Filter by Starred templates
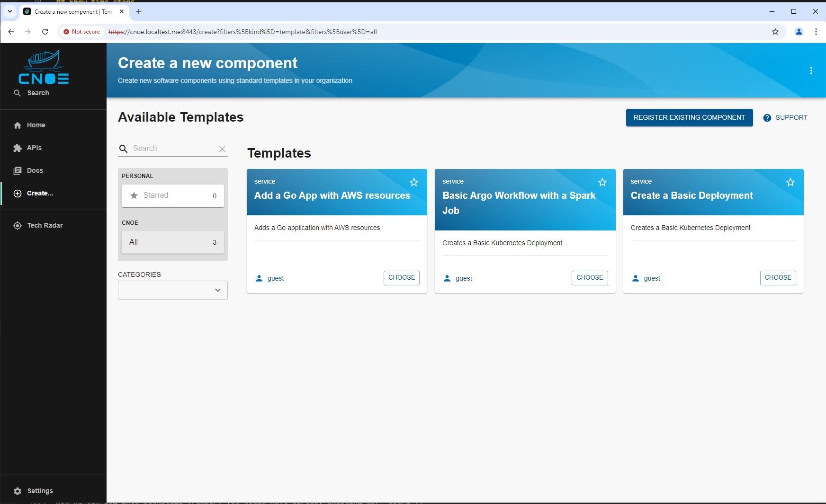This screenshot has height=504, width=826. pos(172,195)
